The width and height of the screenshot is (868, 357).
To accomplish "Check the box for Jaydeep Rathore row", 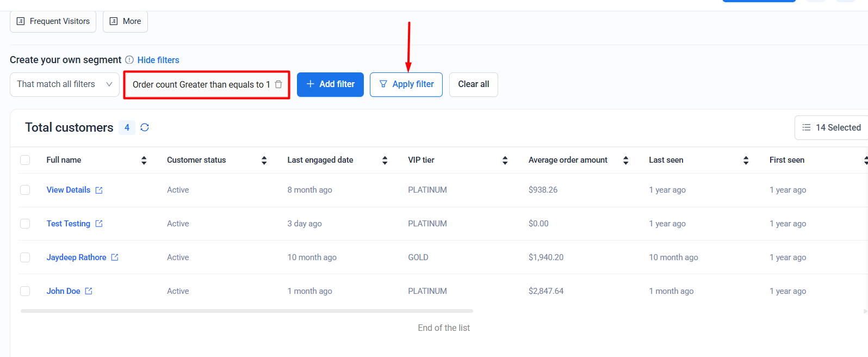I will [25, 257].
